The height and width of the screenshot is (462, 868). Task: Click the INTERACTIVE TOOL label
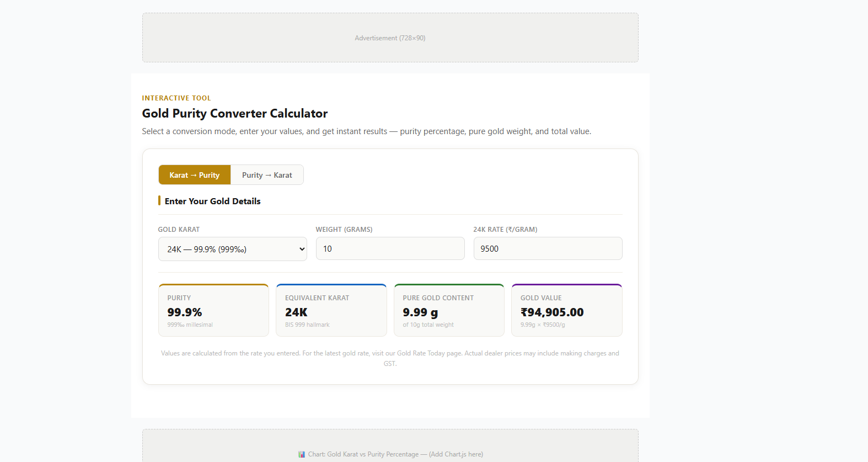(176, 98)
